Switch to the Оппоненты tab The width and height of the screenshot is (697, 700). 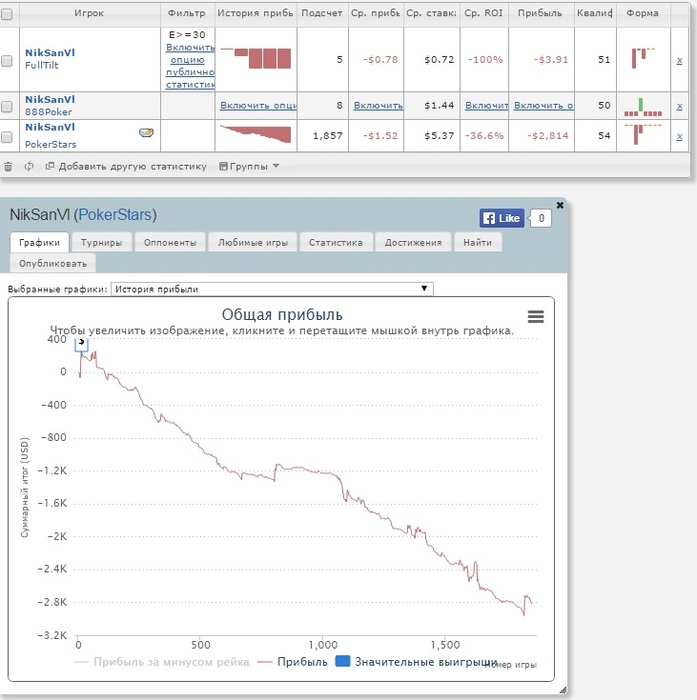coord(170,242)
